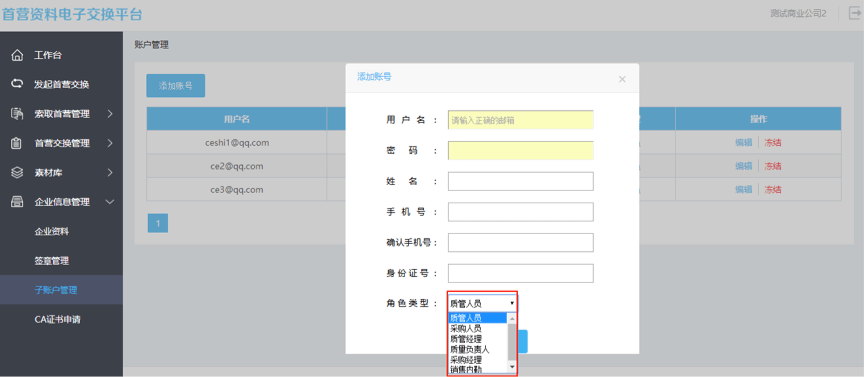Click 编辑 link for ceshi1@qq.com
The image size is (864, 377).
743,142
